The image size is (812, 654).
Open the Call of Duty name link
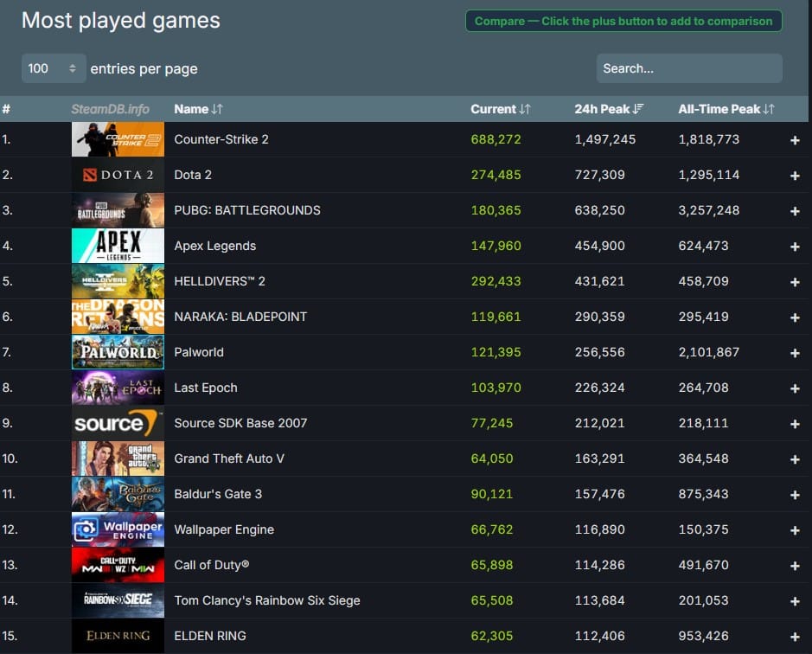[x=211, y=566]
